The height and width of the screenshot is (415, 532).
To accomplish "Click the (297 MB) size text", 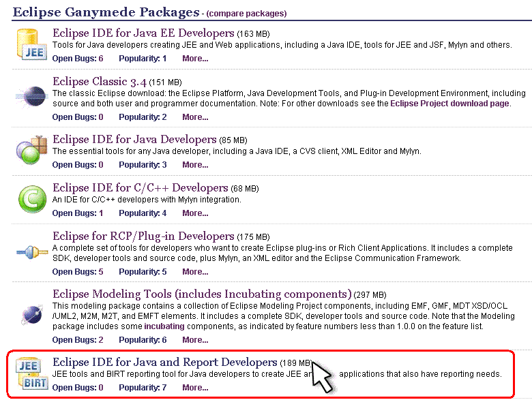I will (x=370, y=295).
